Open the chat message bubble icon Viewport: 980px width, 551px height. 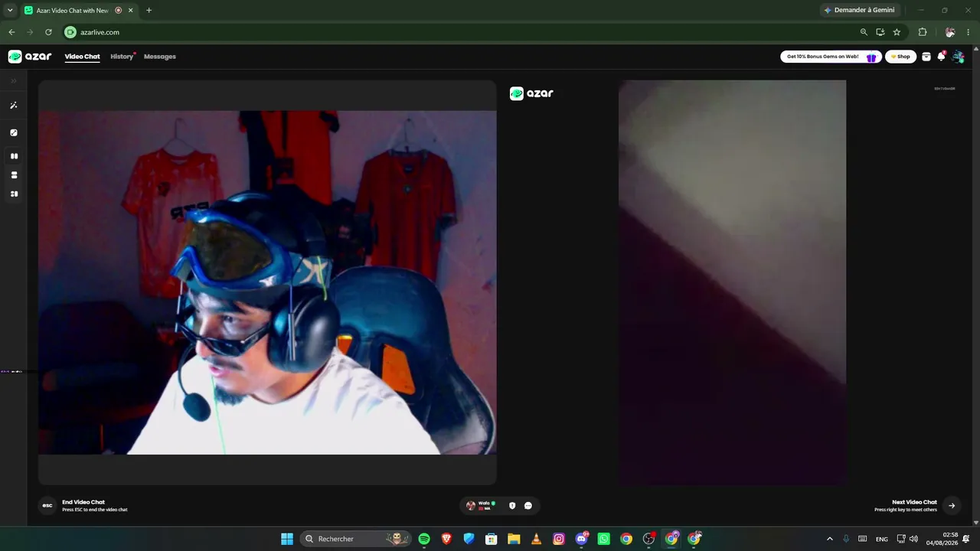[x=528, y=505]
